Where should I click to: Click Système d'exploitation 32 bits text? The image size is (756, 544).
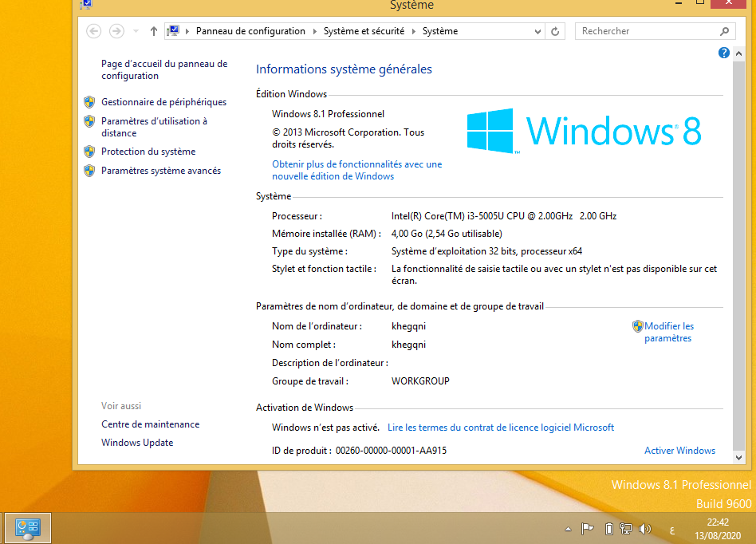(x=486, y=251)
